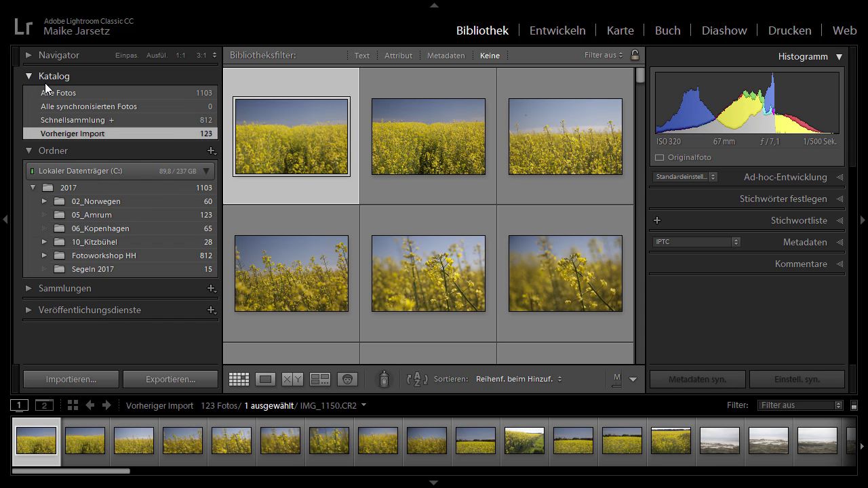Click second window display button 2
The width and height of the screenshot is (868, 488).
(44, 405)
